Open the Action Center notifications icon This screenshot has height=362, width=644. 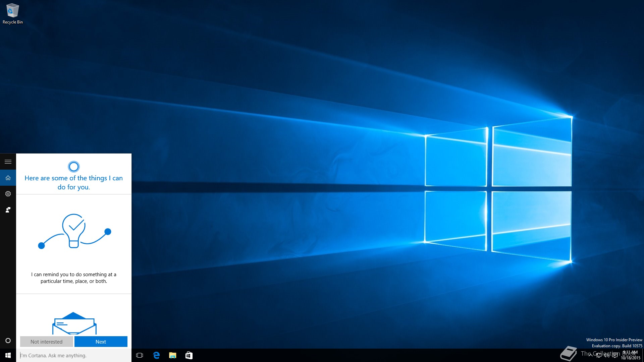(615, 355)
